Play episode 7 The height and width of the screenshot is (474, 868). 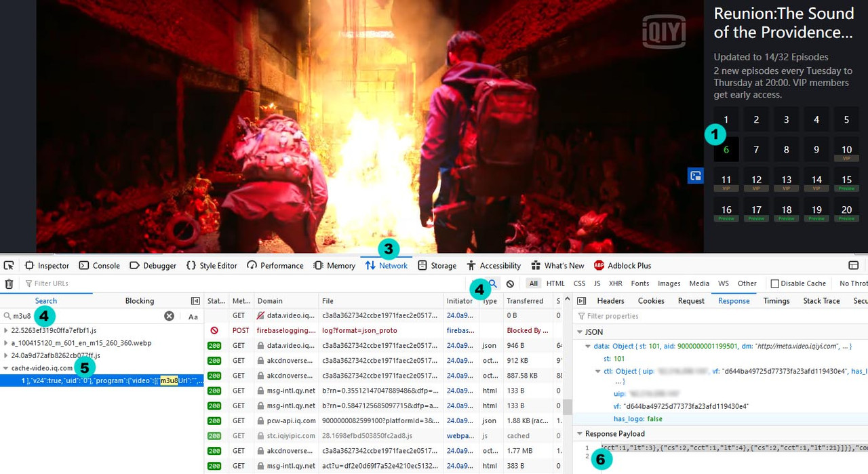[756, 150]
